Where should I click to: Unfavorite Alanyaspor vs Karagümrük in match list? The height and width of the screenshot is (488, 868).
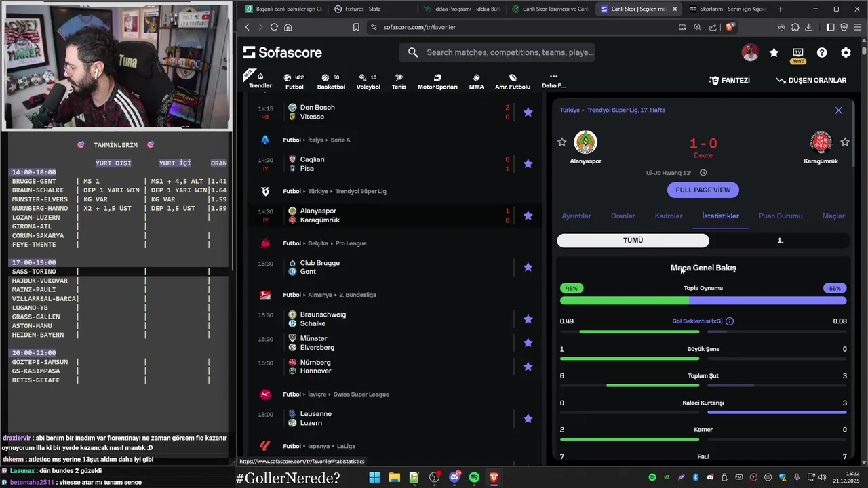(x=528, y=216)
